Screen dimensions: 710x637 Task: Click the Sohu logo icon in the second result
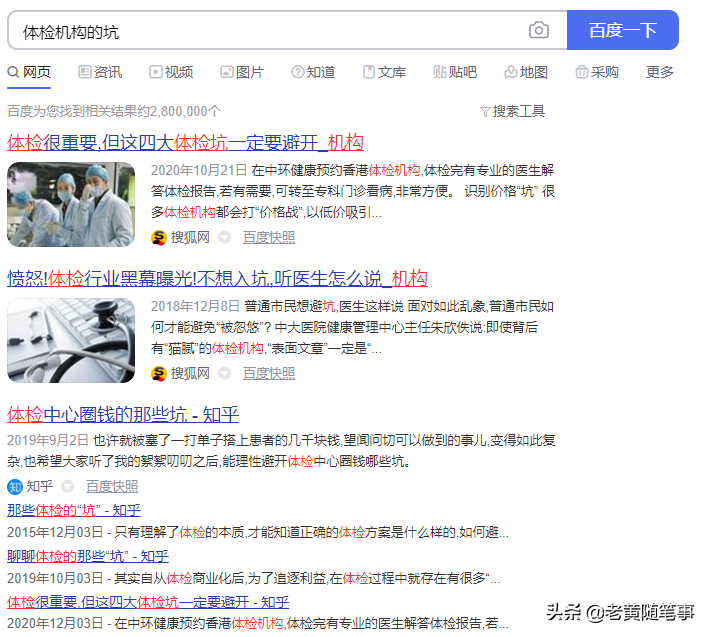click(158, 373)
